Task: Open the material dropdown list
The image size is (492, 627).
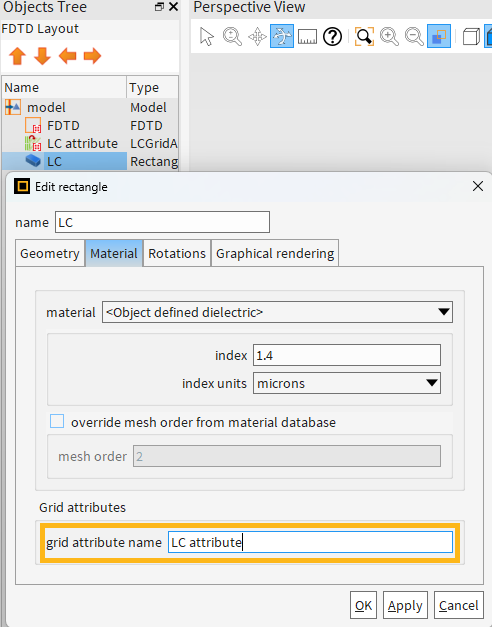Action: [277, 312]
